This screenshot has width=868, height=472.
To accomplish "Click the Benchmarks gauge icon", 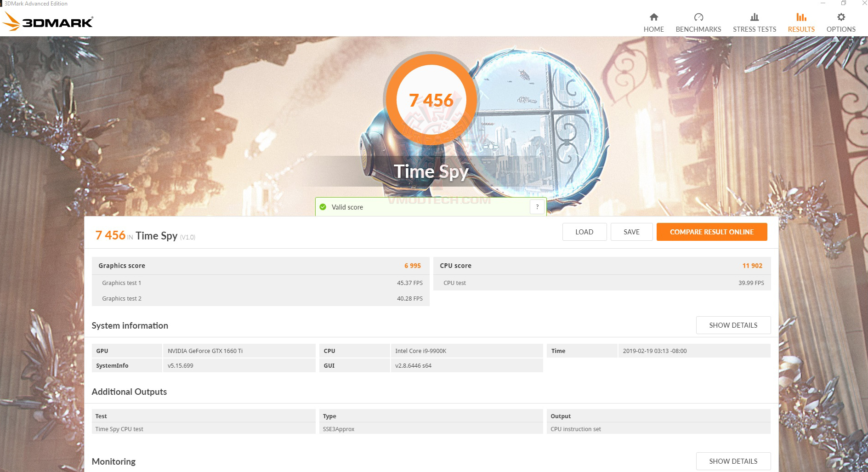I will pyautogui.click(x=698, y=17).
